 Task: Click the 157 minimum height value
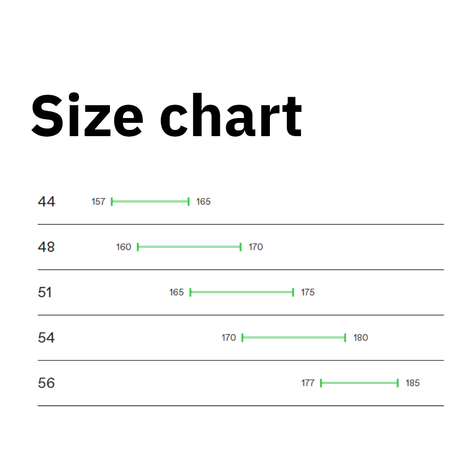click(98, 202)
